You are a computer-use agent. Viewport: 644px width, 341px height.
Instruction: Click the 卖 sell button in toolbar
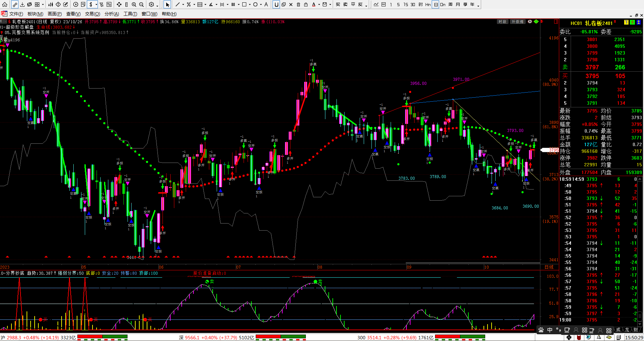[x=345, y=4]
